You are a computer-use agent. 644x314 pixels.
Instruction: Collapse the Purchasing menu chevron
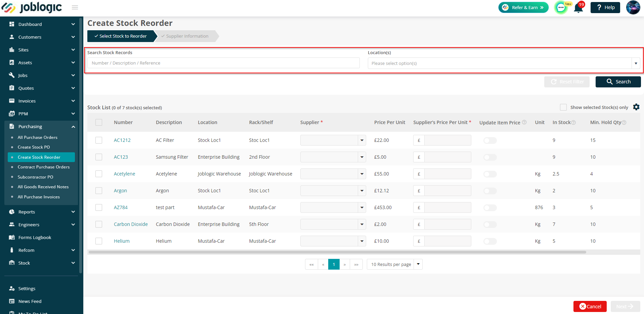tap(73, 127)
